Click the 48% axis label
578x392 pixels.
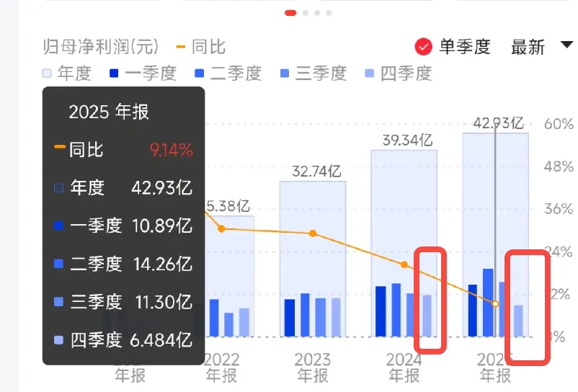559,166
